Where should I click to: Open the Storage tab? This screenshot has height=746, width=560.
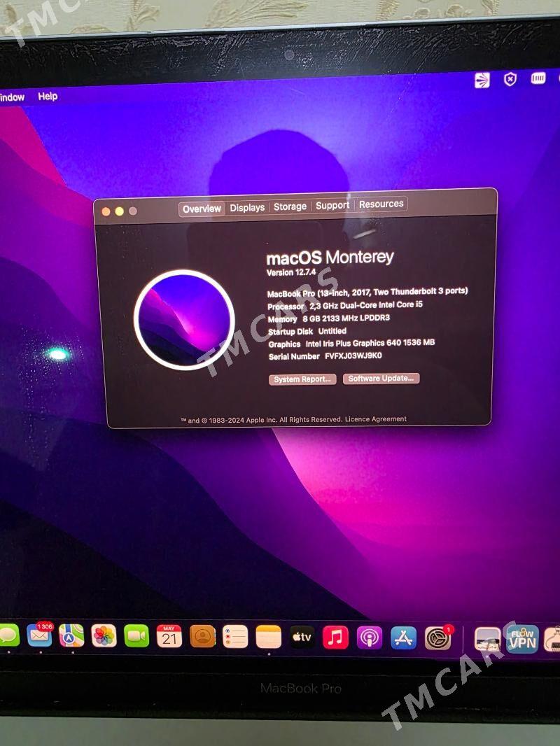(x=290, y=206)
